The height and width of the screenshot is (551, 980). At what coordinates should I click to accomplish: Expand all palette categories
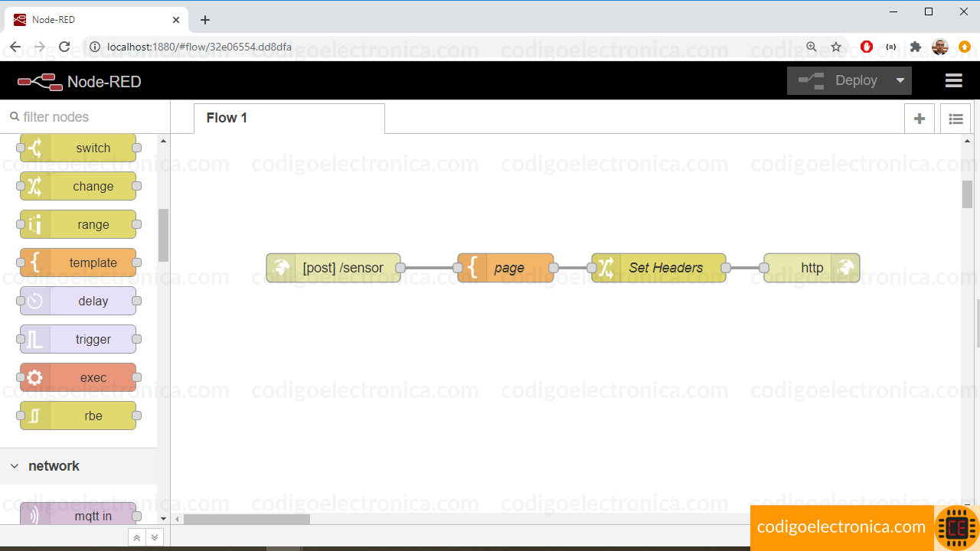point(155,537)
